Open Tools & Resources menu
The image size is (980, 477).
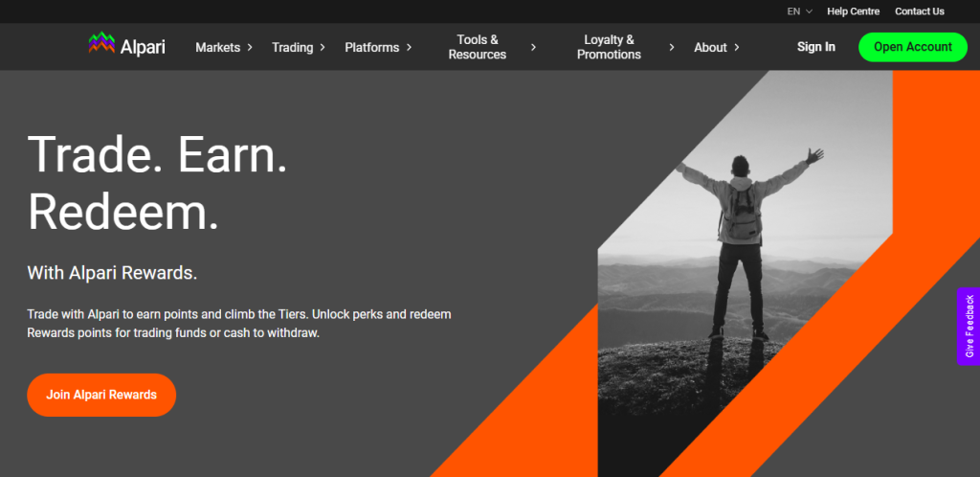point(477,47)
